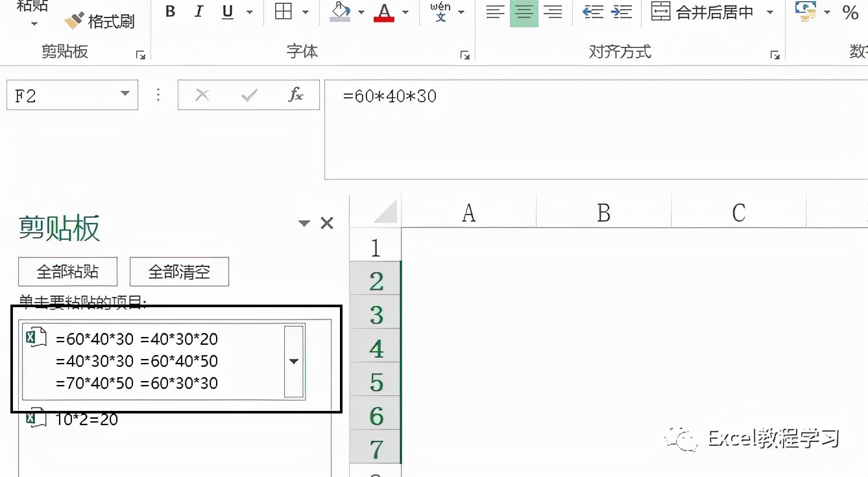This screenshot has width=868, height=477.
Task: Select row 6 header
Action: [x=376, y=413]
